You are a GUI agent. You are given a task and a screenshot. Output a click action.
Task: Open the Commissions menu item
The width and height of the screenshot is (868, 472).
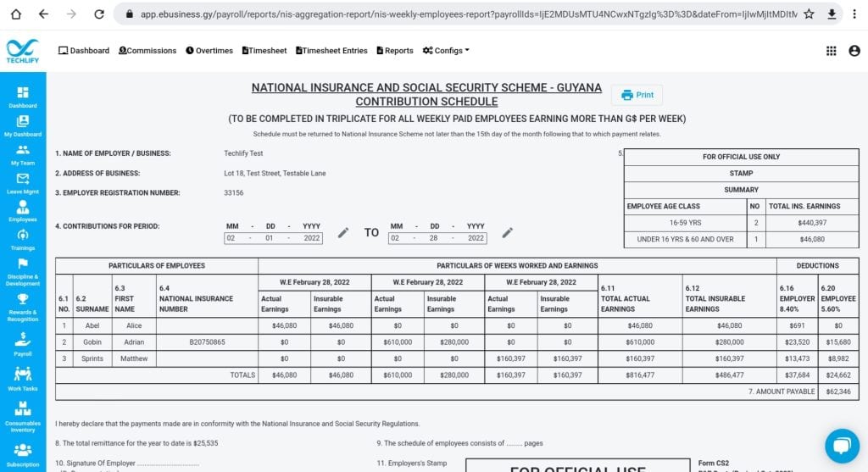pyautogui.click(x=147, y=50)
